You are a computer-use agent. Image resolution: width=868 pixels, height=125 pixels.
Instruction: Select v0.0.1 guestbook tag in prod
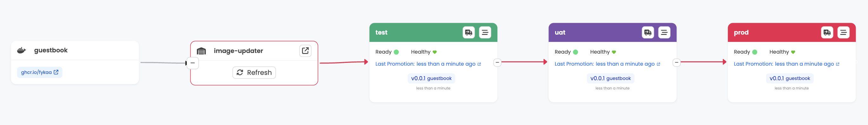click(790, 78)
